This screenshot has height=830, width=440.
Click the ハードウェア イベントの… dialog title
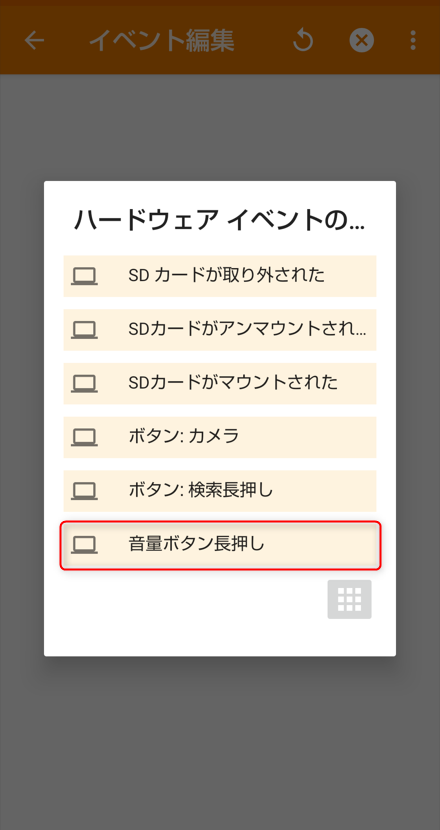coord(220,221)
